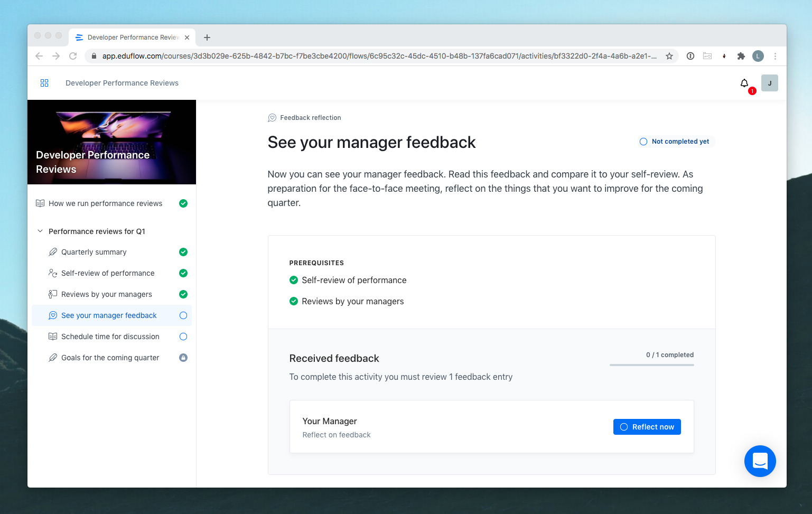Open Chrome three-dot menu
Viewport: 812px width, 514px height.
point(775,56)
